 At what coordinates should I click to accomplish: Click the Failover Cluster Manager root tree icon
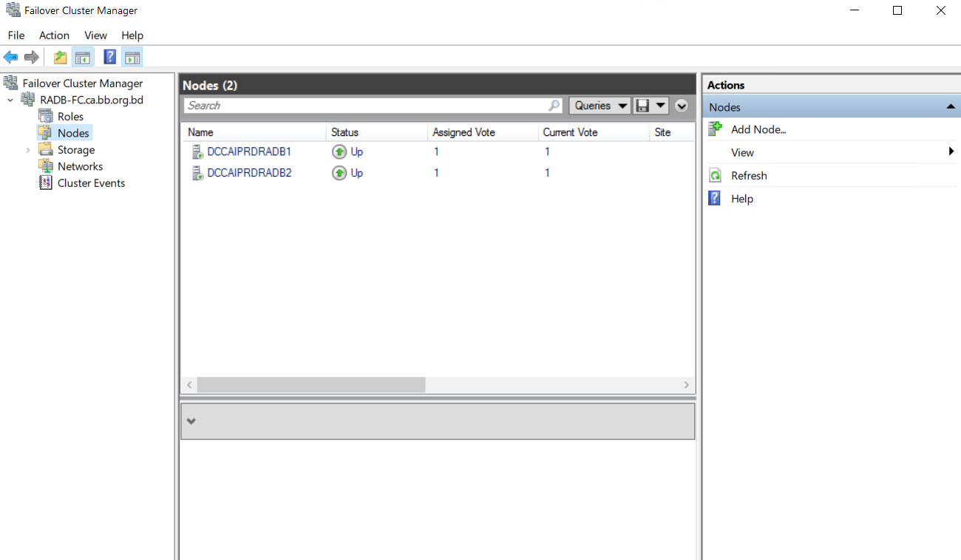(10, 83)
